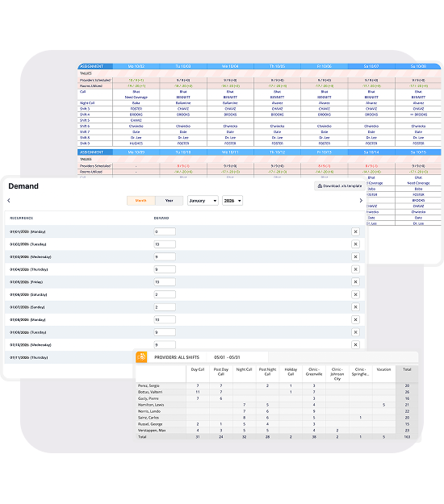
Task: Remove the 01/09/2026 Tuesday demand row
Action: 355,332
